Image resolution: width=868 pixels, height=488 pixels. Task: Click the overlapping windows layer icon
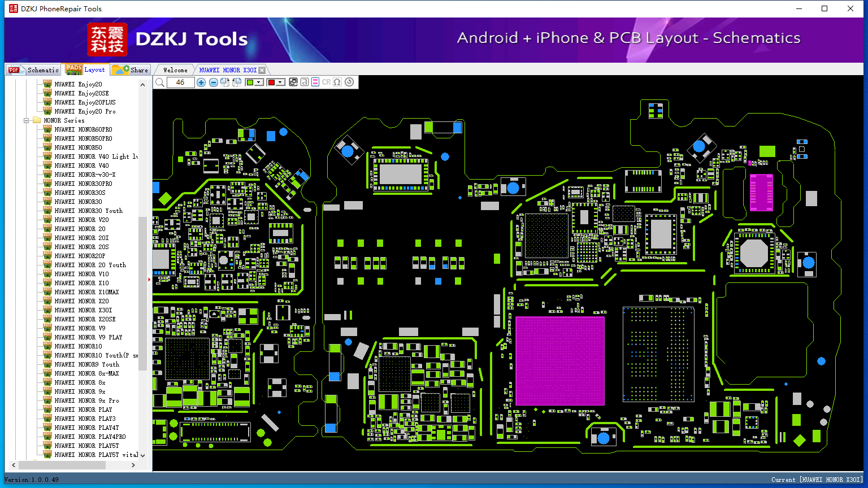pos(293,82)
